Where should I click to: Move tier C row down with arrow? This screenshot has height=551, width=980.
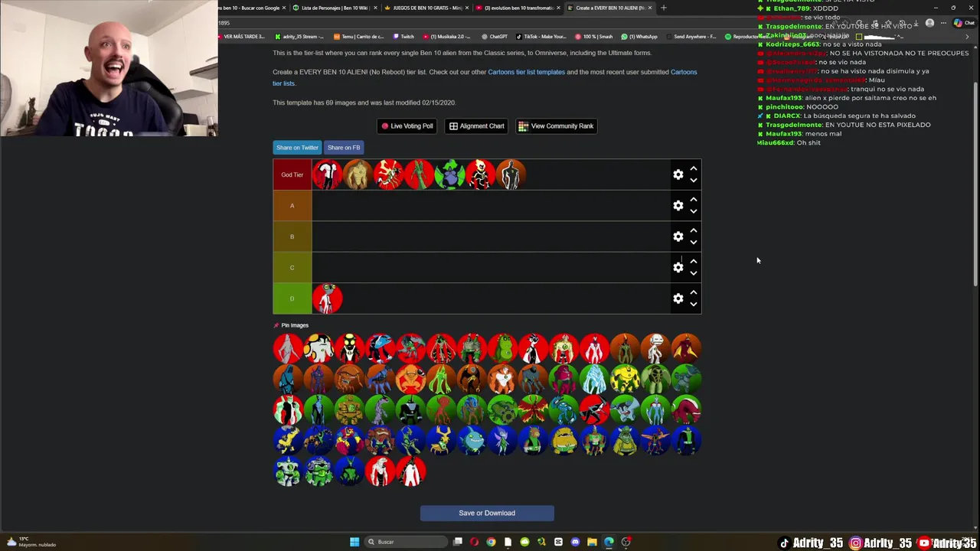(x=694, y=273)
